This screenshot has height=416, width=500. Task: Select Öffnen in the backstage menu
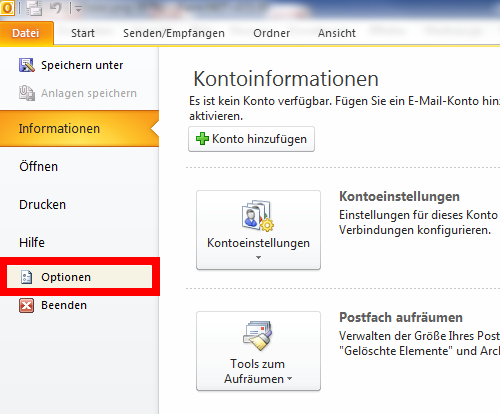click(x=39, y=166)
